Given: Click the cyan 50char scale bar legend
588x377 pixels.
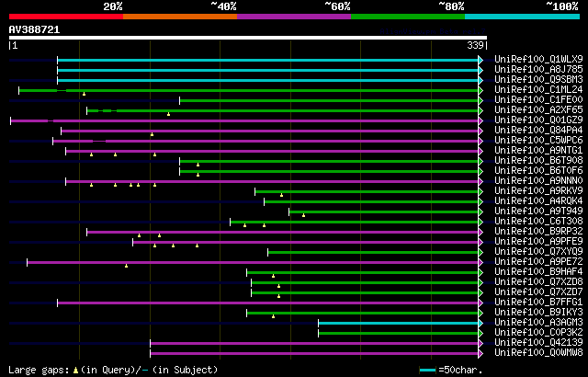Looking at the screenshot, I should click(x=428, y=371).
